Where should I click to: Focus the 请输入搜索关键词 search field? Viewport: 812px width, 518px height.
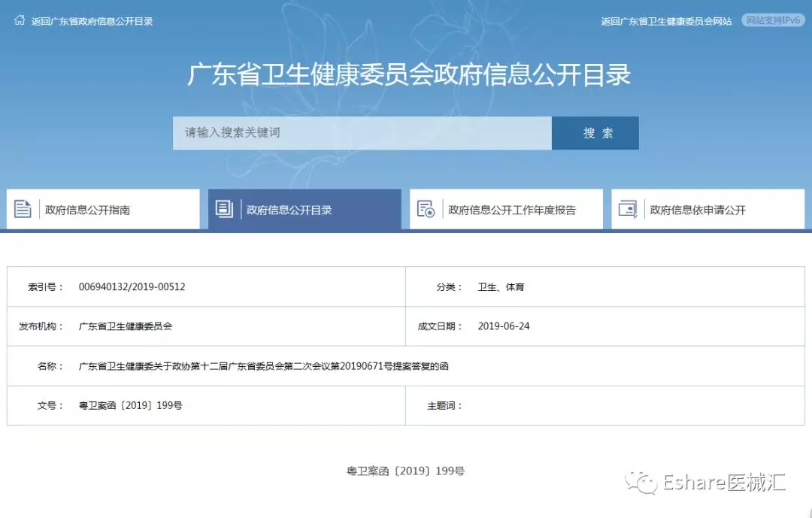click(362, 133)
